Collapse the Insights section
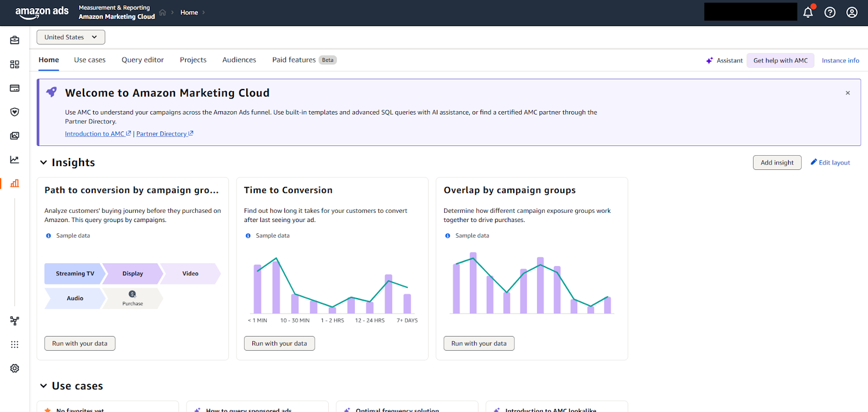The height and width of the screenshot is (412, 868). [43, 162]
